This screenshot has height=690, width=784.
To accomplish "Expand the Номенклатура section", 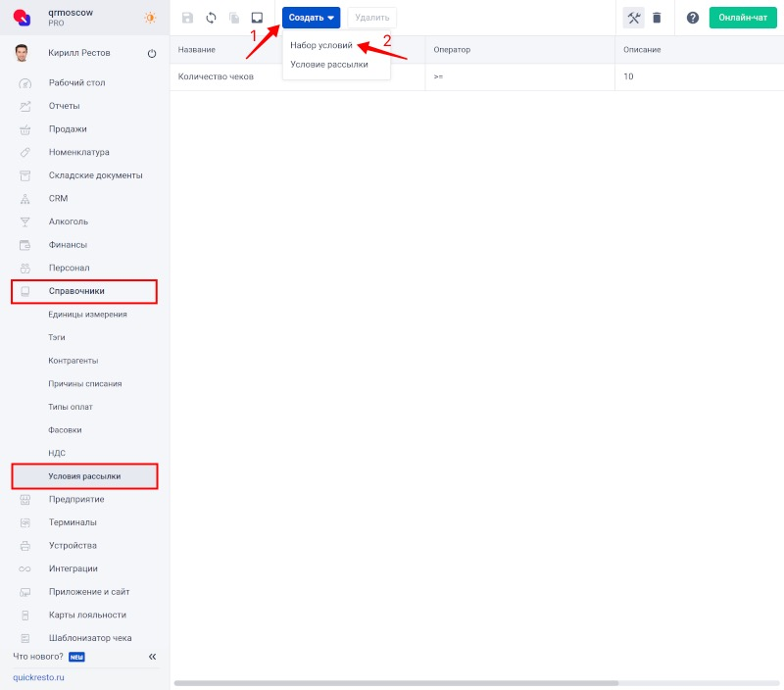I will (79, 152).
